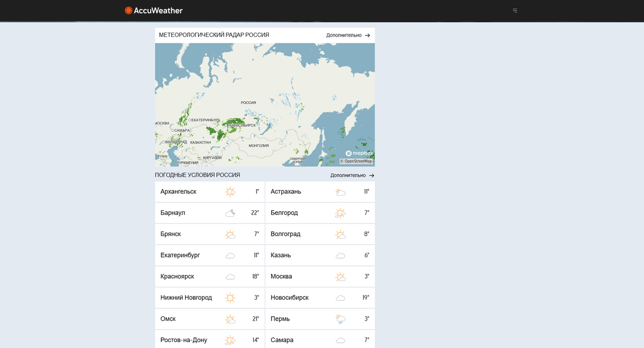The height and width of the screenshot is (348, 644).
Task: Click Волгоград temperature 8°
Action: (x=367, y=234)
